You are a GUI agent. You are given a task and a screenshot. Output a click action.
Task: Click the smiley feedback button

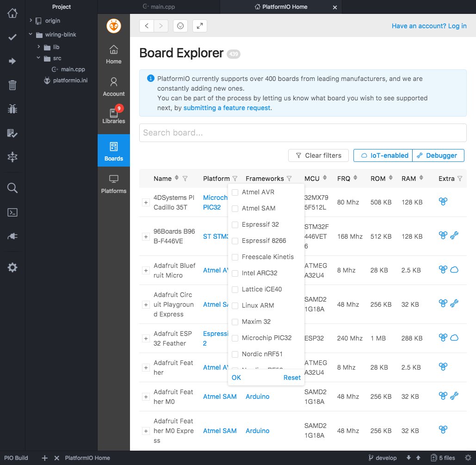[x=180, y=26]
